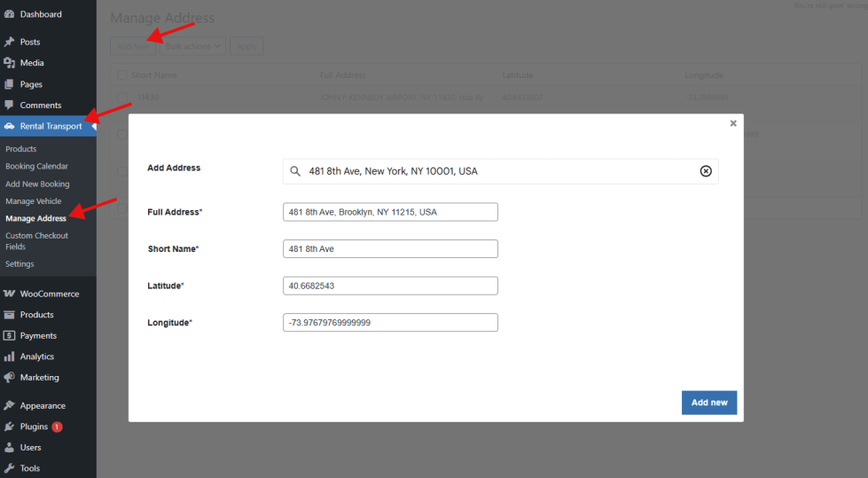Image resolution: width=868 pixels, height=478 pixels.
Task: Click the Custom Checkout Fields link
Action: (x=36, y=241)
